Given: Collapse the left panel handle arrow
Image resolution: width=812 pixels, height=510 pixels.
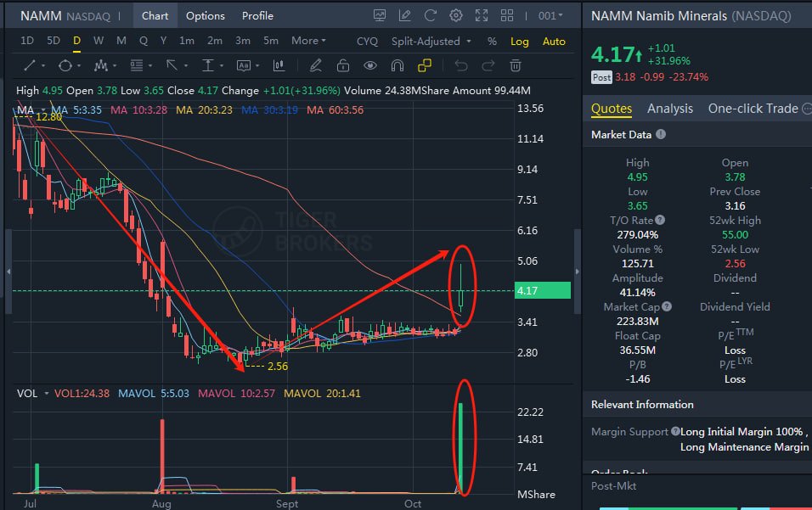Looking at the screenshot, I should (x=8, y=271).
